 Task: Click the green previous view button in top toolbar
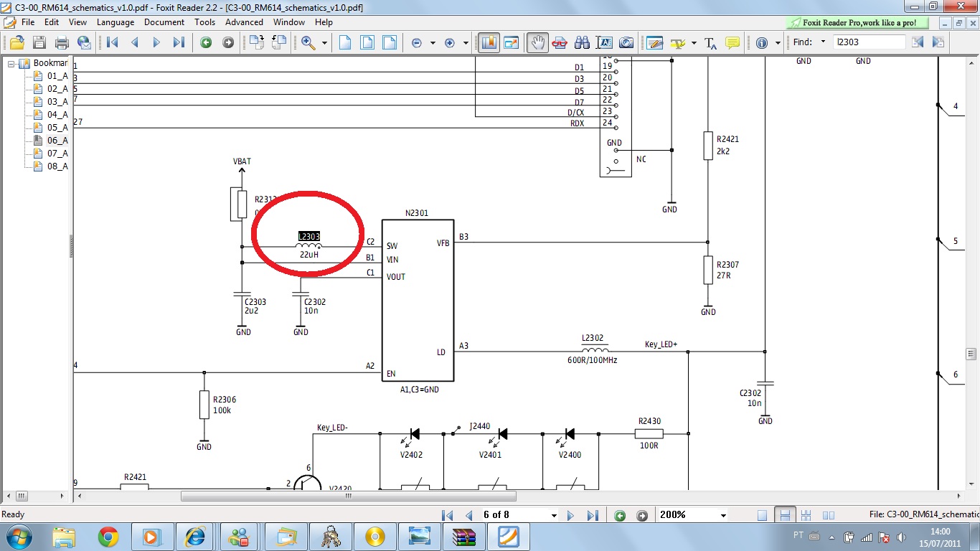(206, 42)
